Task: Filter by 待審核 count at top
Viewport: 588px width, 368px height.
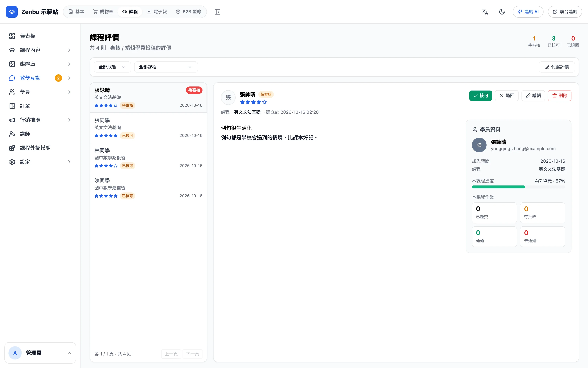Action: click(534, 41)
